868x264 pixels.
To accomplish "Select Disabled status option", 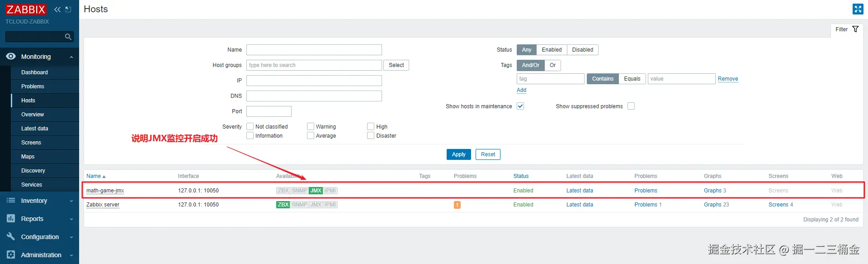I will (582, 50).
